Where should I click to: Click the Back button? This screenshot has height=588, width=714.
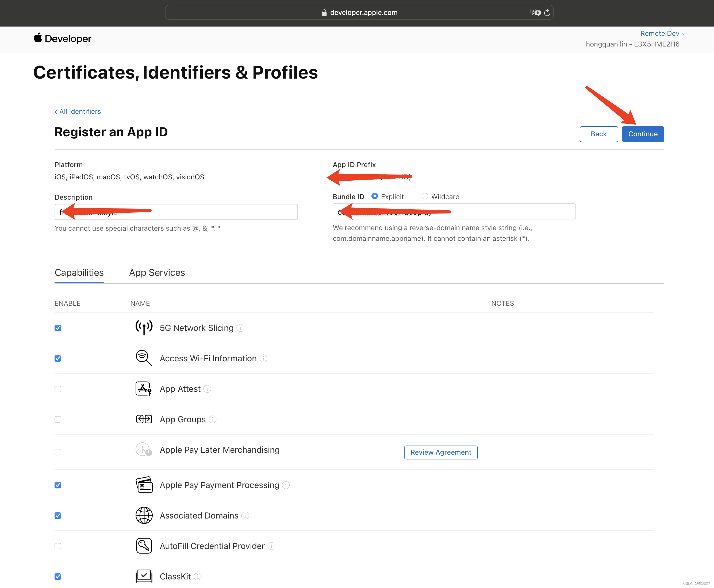click(598, 134)
